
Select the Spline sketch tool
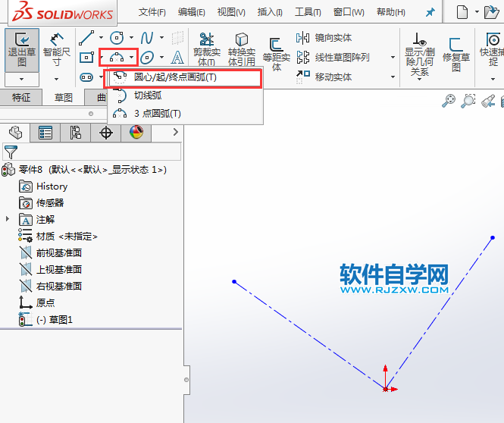(147, 38)
